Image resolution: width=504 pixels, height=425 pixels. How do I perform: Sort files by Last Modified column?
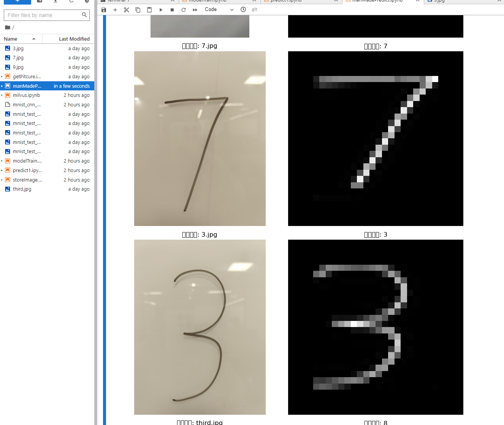[x=68, y=39]
